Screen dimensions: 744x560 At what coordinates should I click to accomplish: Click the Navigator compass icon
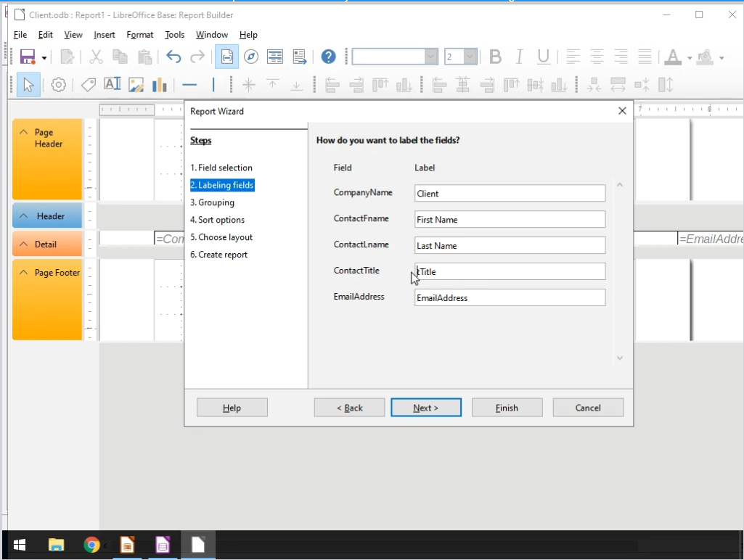(251, 57)
